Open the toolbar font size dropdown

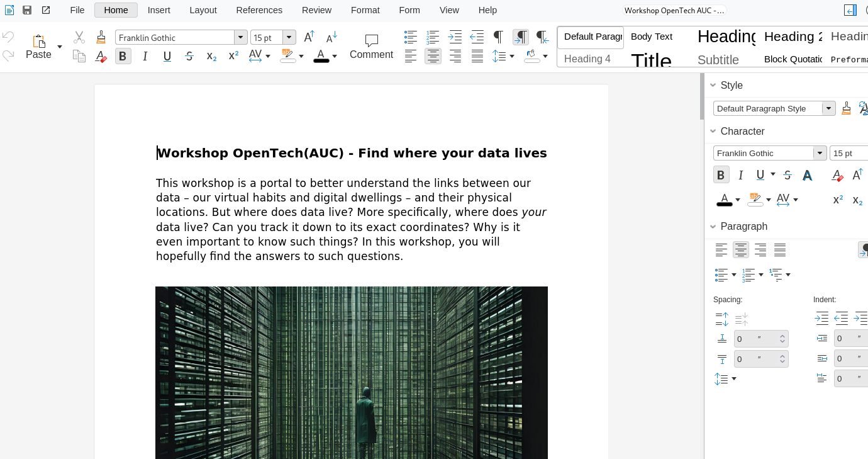(289, 37)
